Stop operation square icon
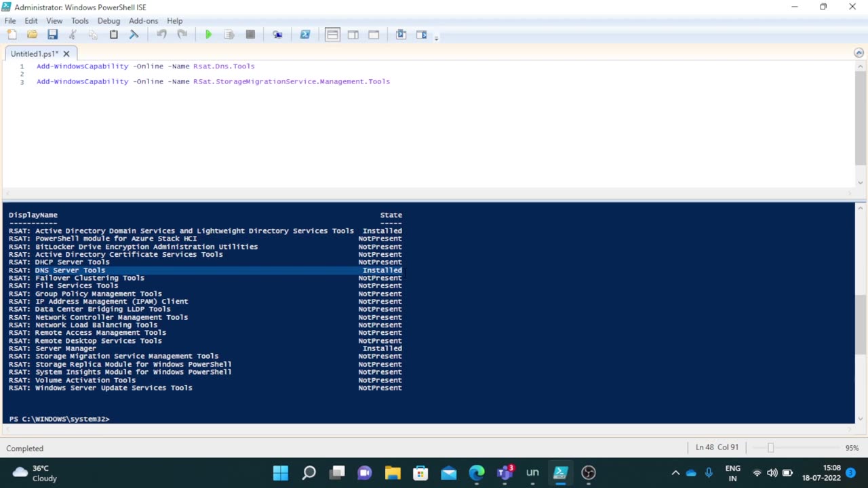868x488 pixels. [250, 35]
